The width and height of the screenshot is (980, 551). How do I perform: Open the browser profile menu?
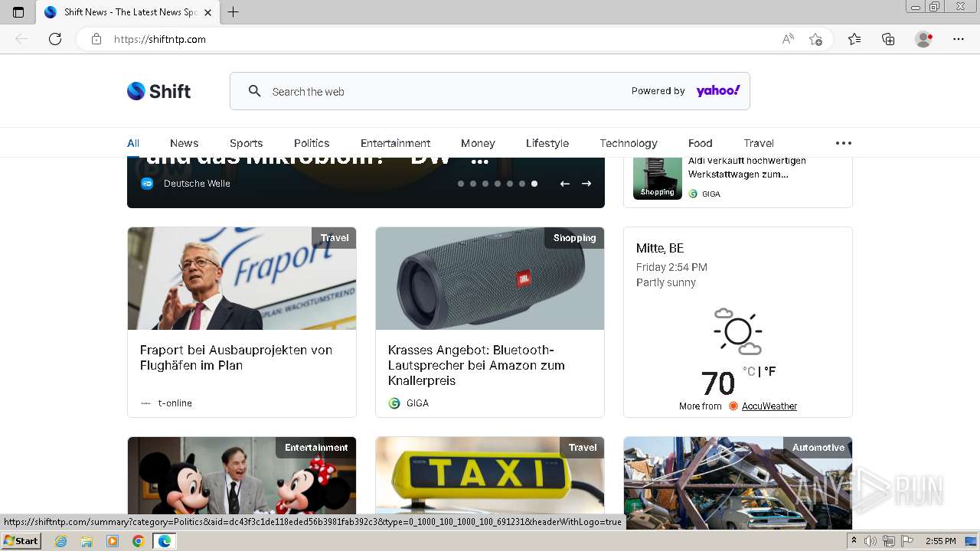tap(924, 39)
